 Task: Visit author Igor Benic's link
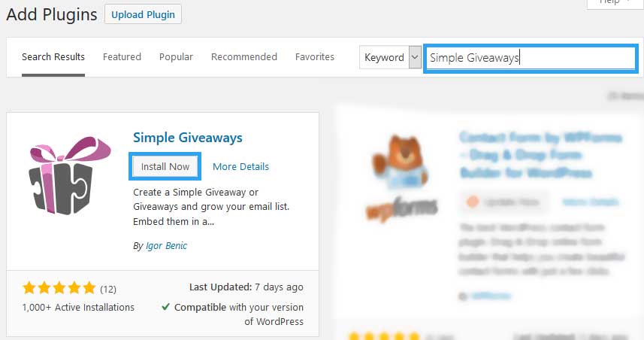coord(166,245)
